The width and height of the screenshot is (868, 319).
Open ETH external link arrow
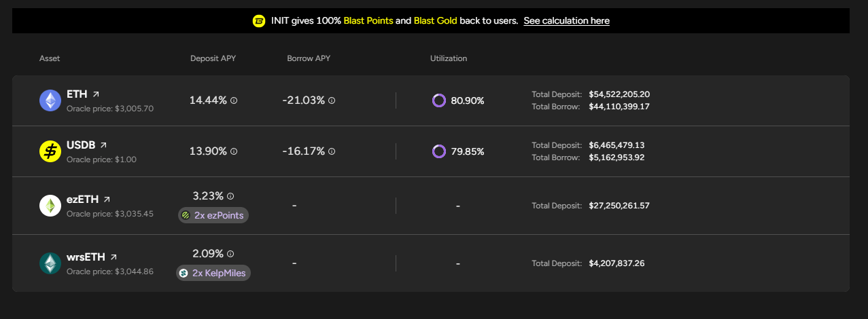tap(96, 94)
